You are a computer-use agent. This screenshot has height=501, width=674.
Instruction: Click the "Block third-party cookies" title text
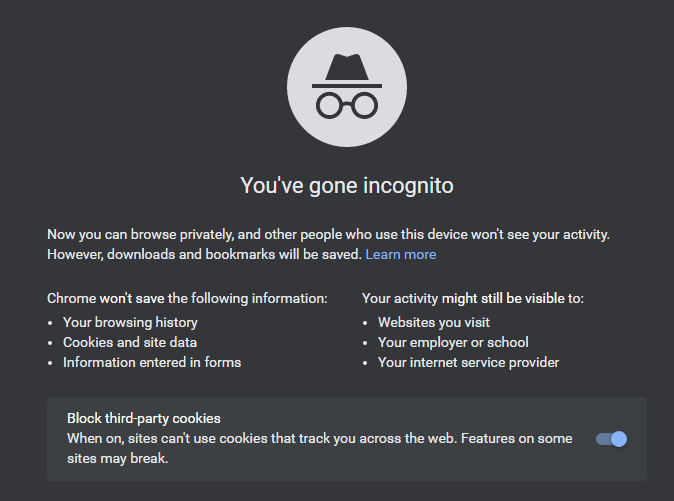[x=144, y=418]
